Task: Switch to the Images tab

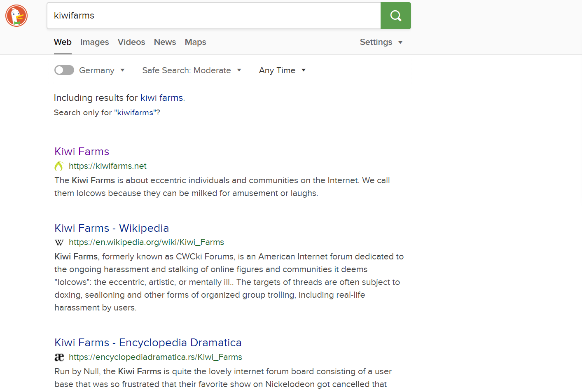Action: pos(94,42)
